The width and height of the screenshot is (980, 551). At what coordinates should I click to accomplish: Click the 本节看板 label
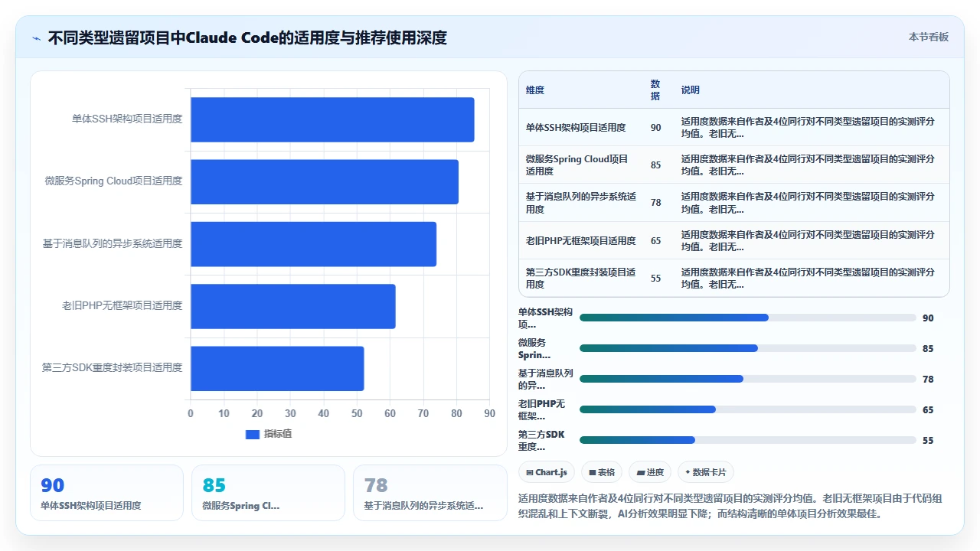click(x=929, y=37)
